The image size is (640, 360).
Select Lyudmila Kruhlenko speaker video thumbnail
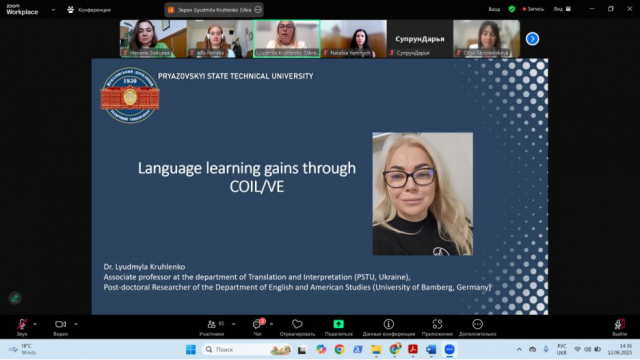click(287, 39)
